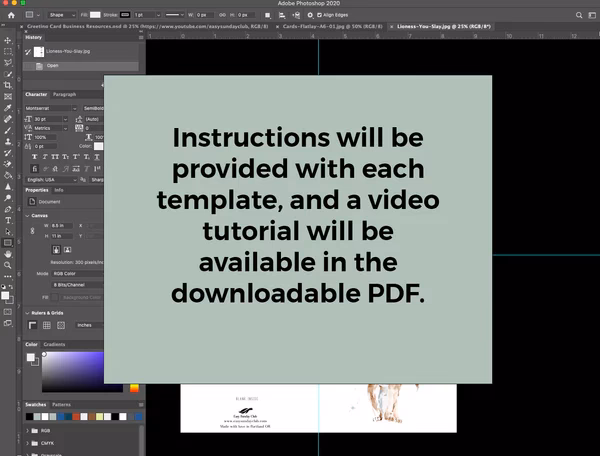Screen dimensions: 600x456
Task: Select the Zoom tool
Action: coord(8,265)
